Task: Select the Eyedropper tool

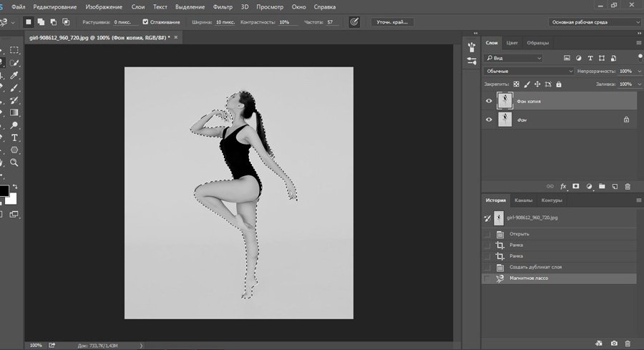Action: 14,75
